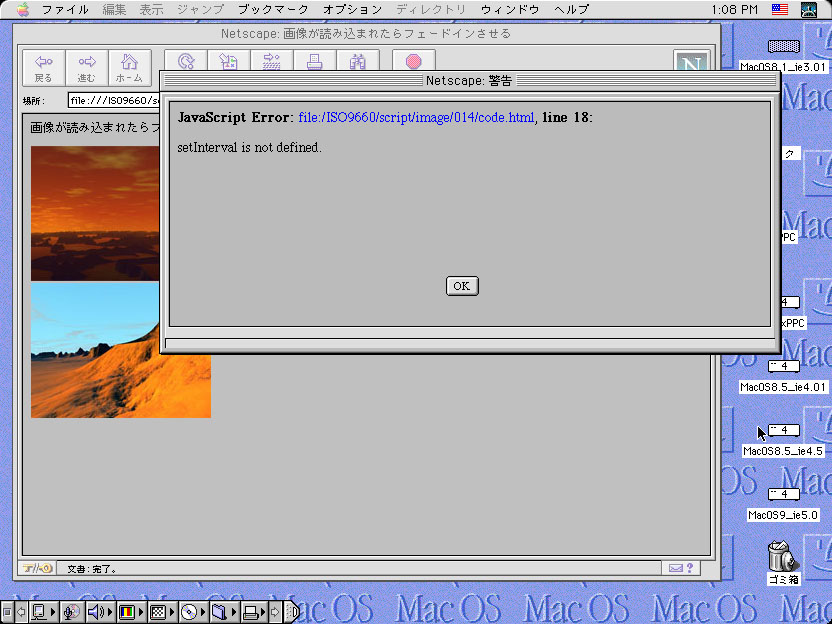The image size is (832, 624).
Task: Open the ウィンドウ menu
Action: click(510, 10)
